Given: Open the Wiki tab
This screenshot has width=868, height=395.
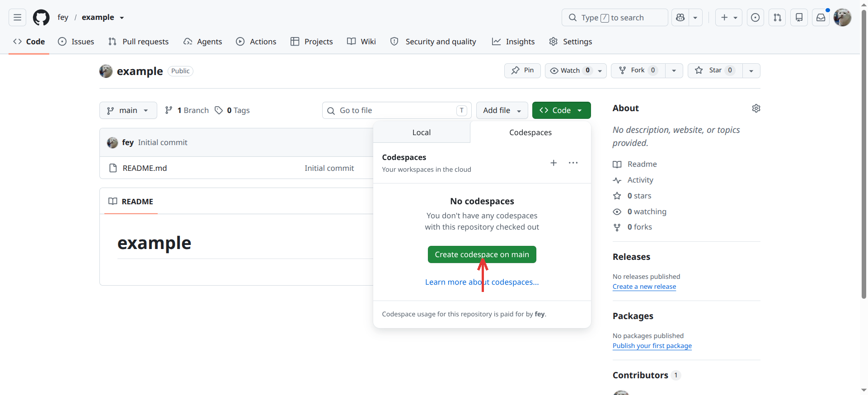Looking at the screenshot, I should pos(361,42).
